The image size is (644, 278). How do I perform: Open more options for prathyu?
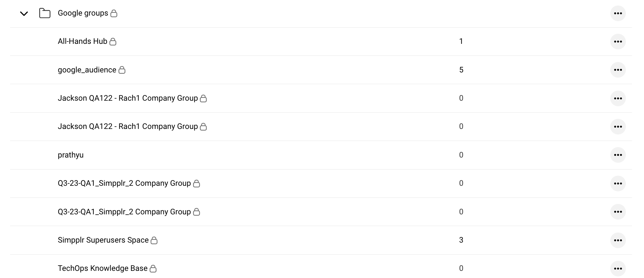(618, 155)
